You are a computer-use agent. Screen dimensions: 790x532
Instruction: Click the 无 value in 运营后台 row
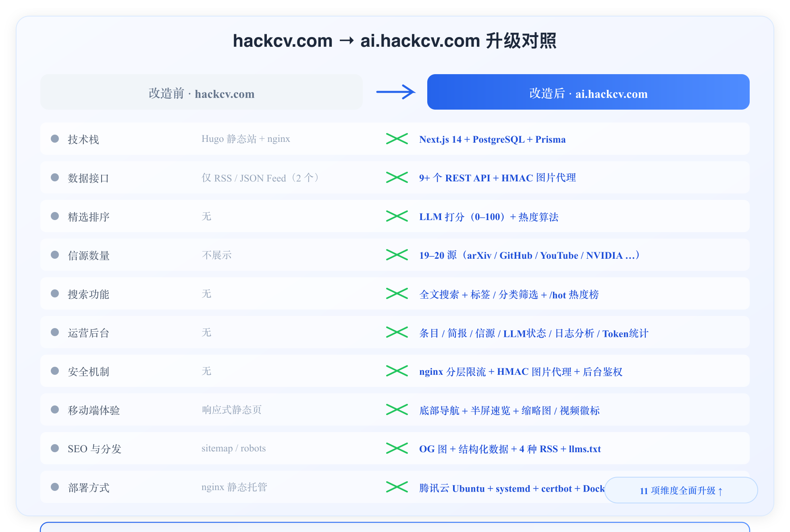click(206, 332)
